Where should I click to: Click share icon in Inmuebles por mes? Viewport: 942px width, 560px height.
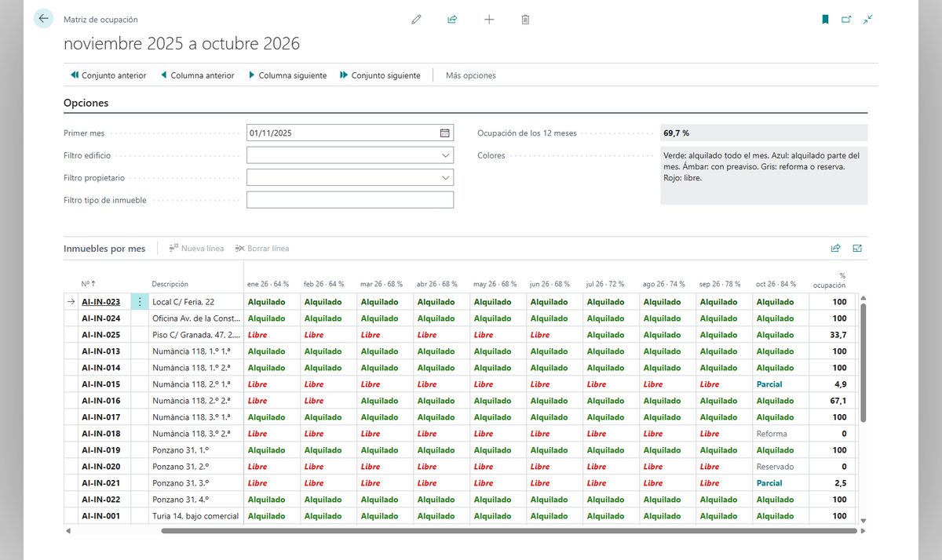[836, 248]
